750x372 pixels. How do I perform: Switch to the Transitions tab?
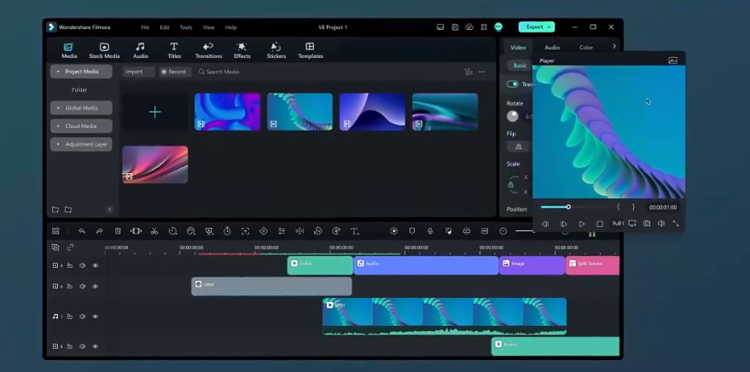(x=209, y=51)
